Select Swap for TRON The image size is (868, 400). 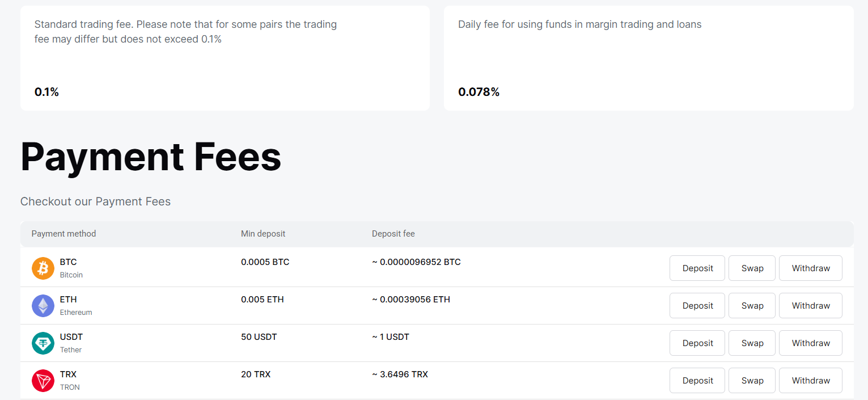click(752, 380)
